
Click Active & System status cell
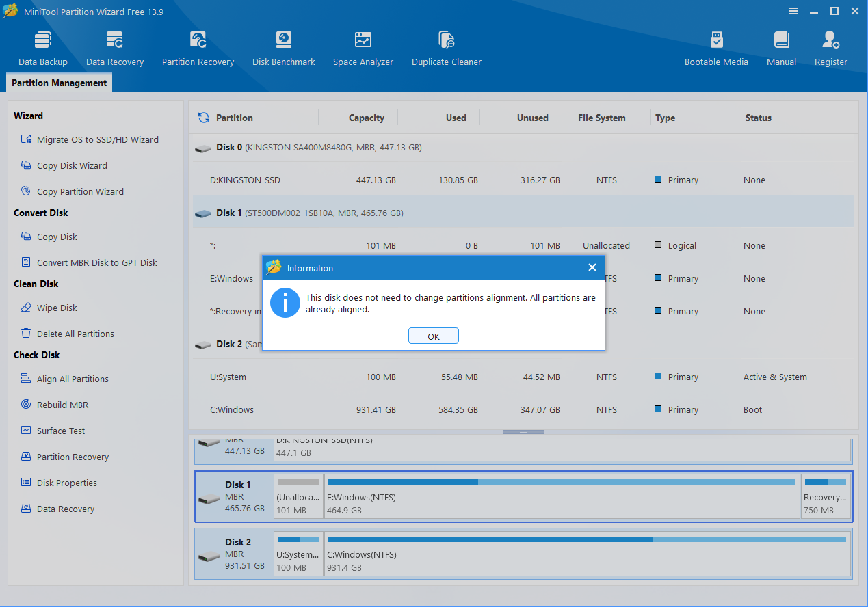point(775,377)
